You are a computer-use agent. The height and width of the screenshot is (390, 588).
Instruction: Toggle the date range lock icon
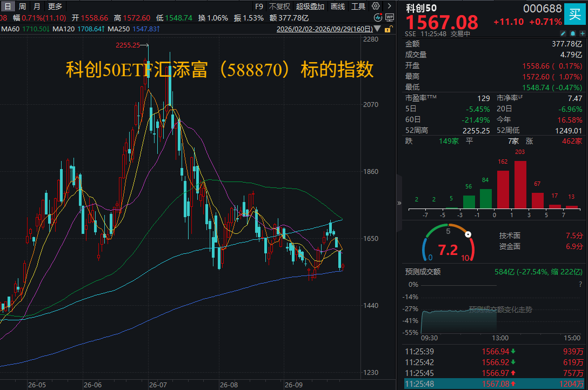point(389,29)
